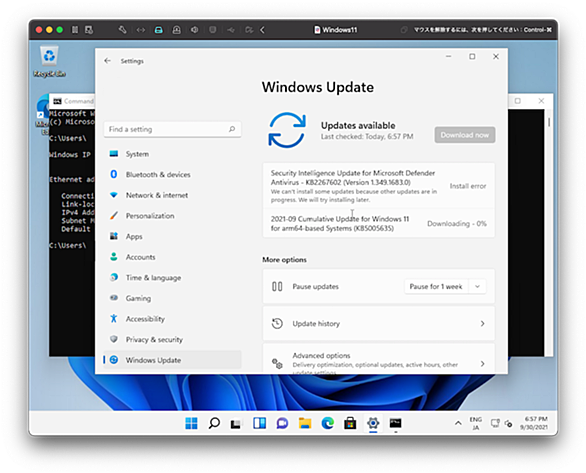Open File Explorer folder icon
The height and width of the screenshot is (473, 586).
pos(305,423)
